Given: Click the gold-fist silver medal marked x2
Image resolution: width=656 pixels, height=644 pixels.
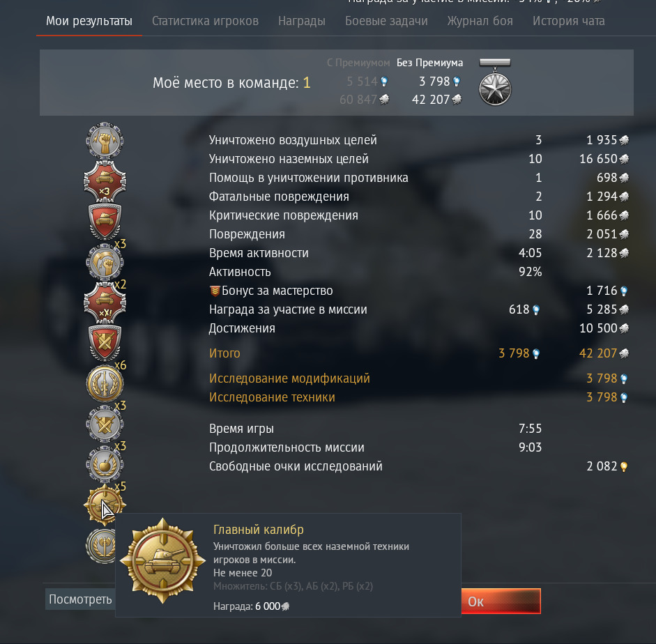Looking at the screenshot, I should [105, 262].
